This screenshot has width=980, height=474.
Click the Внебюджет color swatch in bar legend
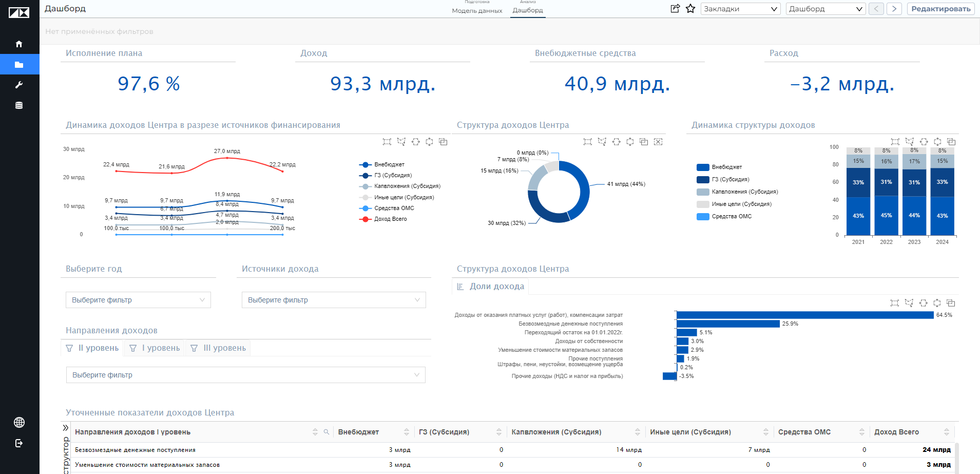[x=703, y=167]
